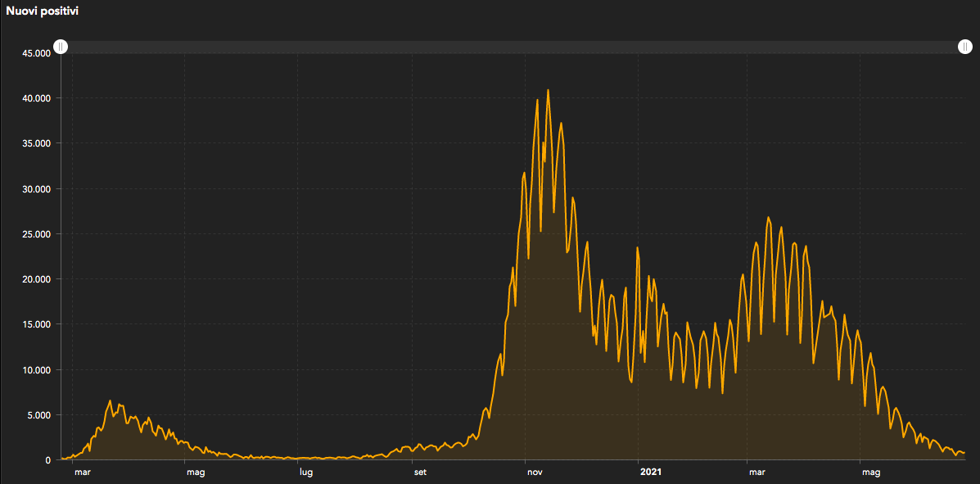This screenshot has width=980, height=484.
Task: Click the left range slider handle
Action: 61,47
